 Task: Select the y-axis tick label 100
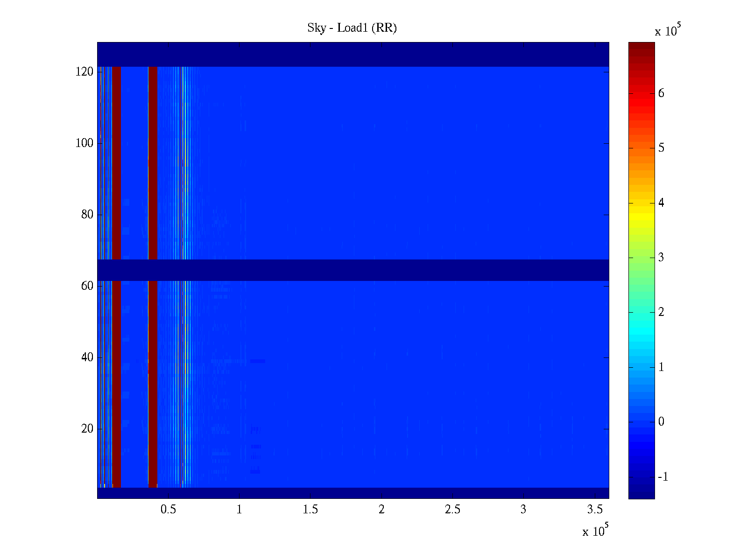pyautogui.click(x=85, y=143)
